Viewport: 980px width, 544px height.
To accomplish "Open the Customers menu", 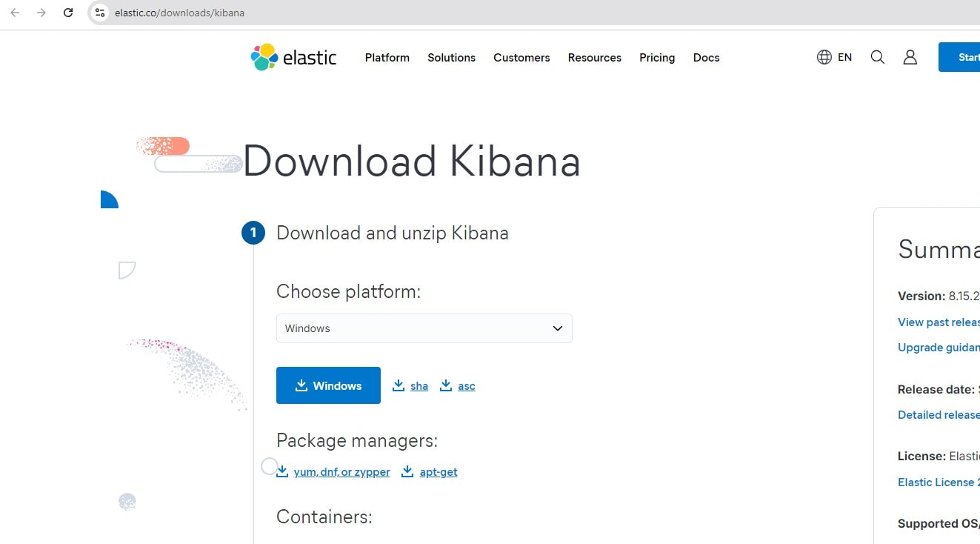I will 521,57.
